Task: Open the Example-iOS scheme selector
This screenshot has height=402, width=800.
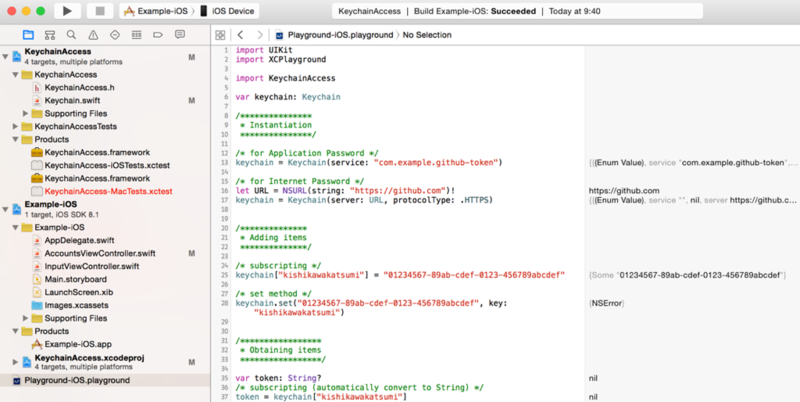Action: pyautogui.click(x=156, y=11)
